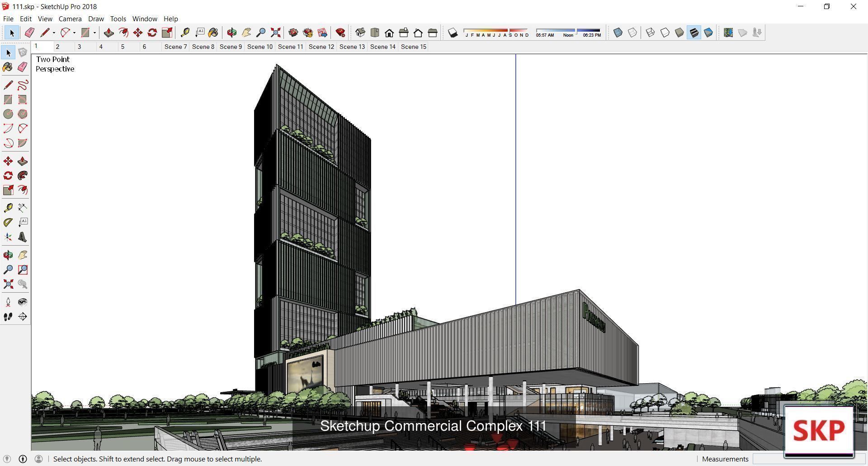Screen dimensions: 868x466
Task: Click the Extension Manager ruby icon
Action: click(340, 33)
